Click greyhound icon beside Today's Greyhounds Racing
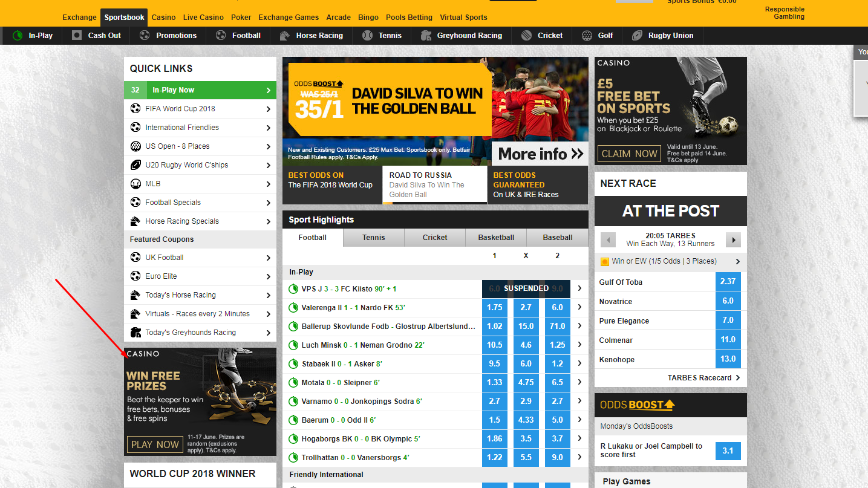The height and width of the screenshot is (488, 868). [135, 333]
